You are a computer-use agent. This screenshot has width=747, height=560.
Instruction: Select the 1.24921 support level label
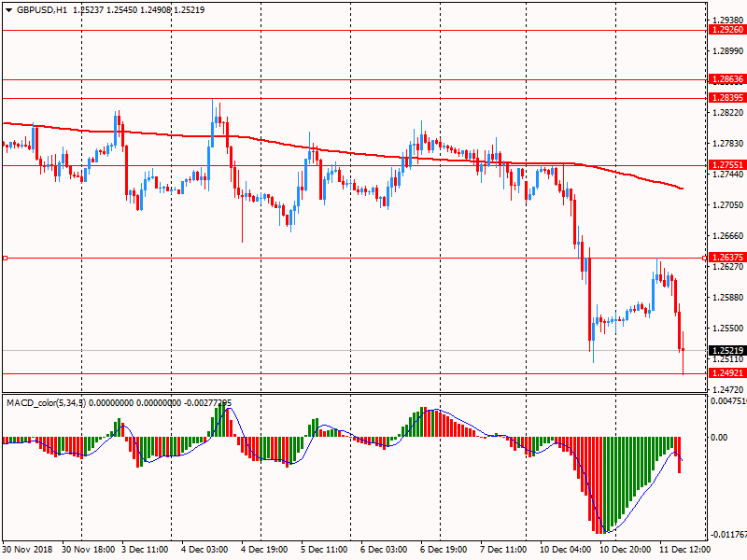coord(726,373)
